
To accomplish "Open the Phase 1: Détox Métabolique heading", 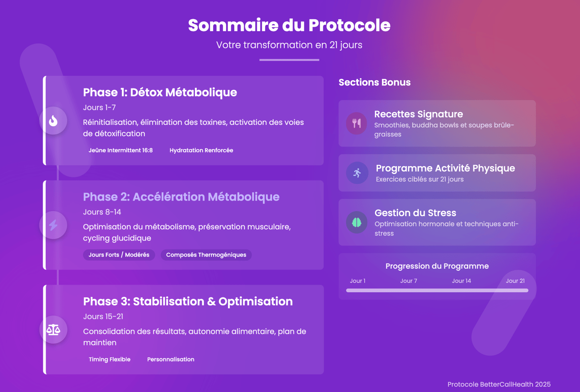I will pos(160,92).
